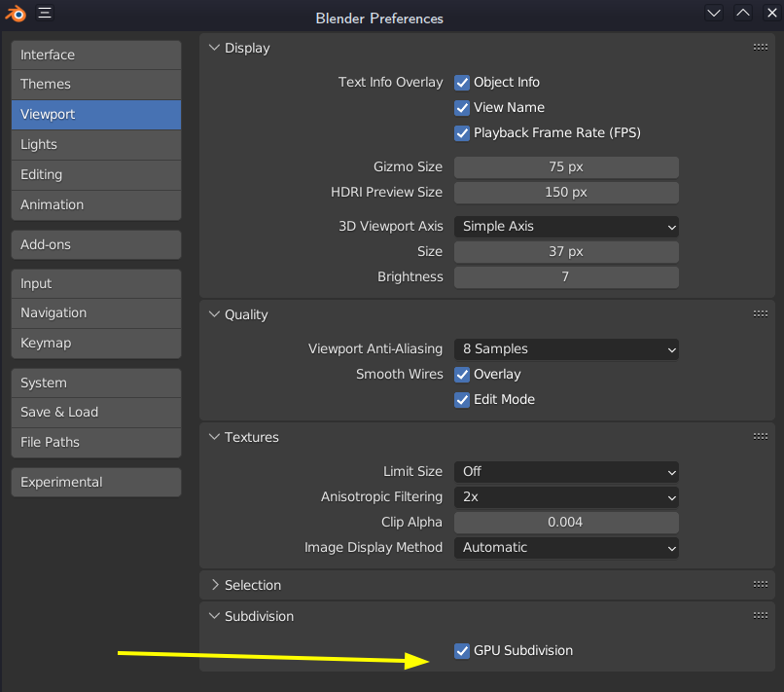The height and width of the screenshot is (692, 784).
Task: Open the Lights preferences tab
Action: [96, 145]
